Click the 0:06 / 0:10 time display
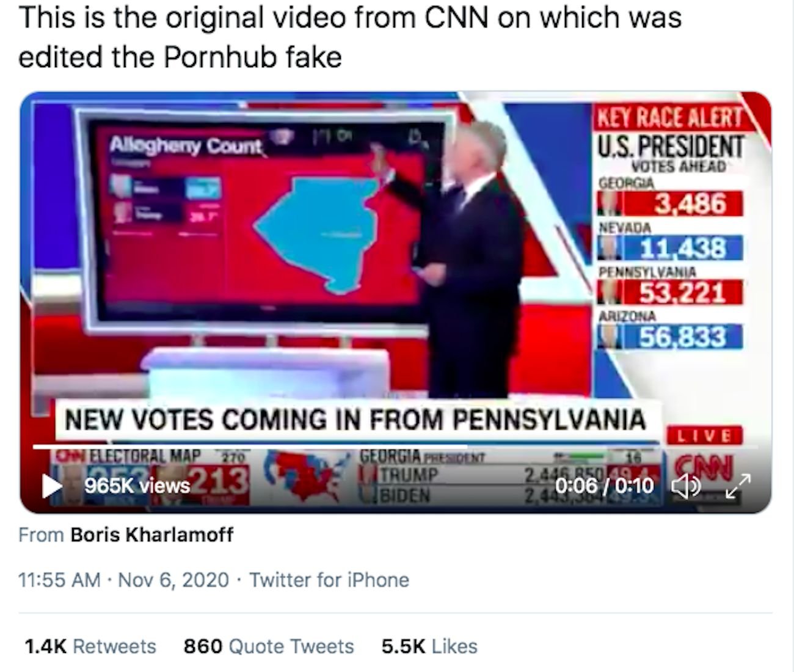 (604, 486)
